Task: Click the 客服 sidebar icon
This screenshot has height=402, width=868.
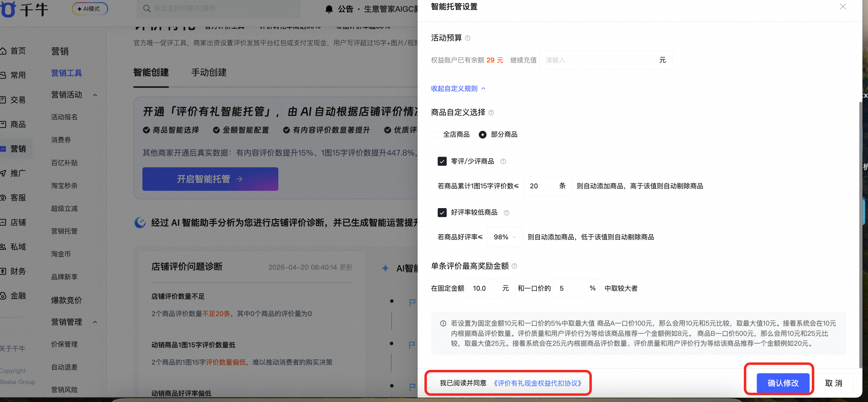Action: (x=3, y=198)
